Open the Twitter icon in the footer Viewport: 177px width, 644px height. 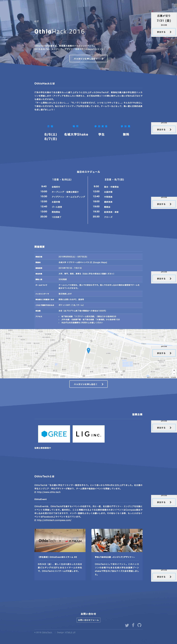point(127,625)
